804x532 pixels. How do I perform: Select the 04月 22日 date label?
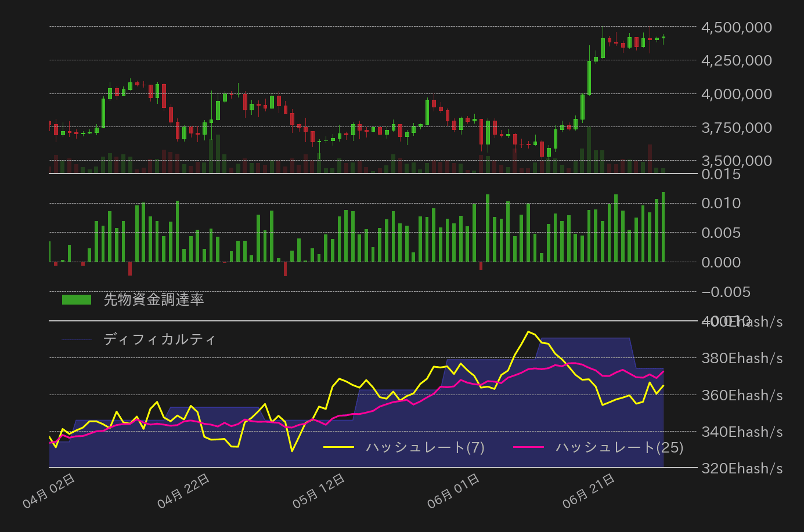[x=184, y=491]
